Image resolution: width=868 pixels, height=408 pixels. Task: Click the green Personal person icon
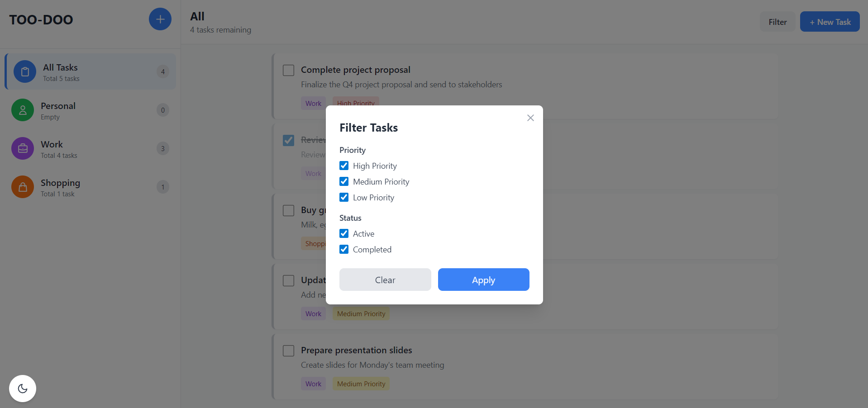23,110
